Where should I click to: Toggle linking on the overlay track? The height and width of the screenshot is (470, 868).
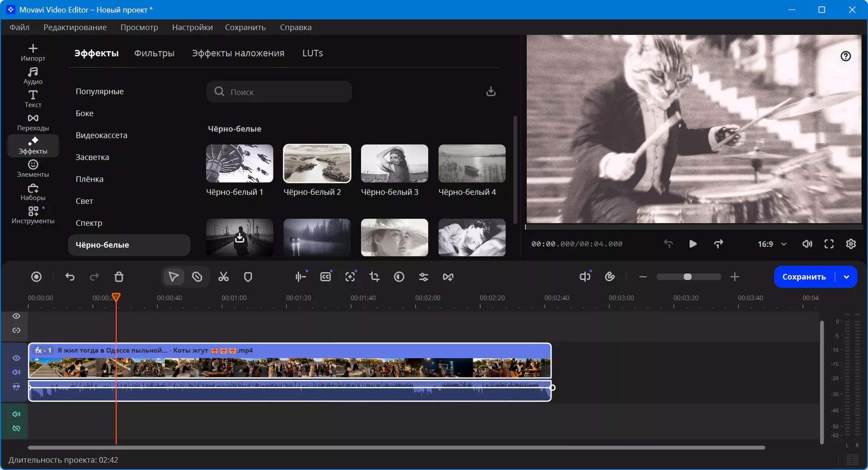coord(16,330)
